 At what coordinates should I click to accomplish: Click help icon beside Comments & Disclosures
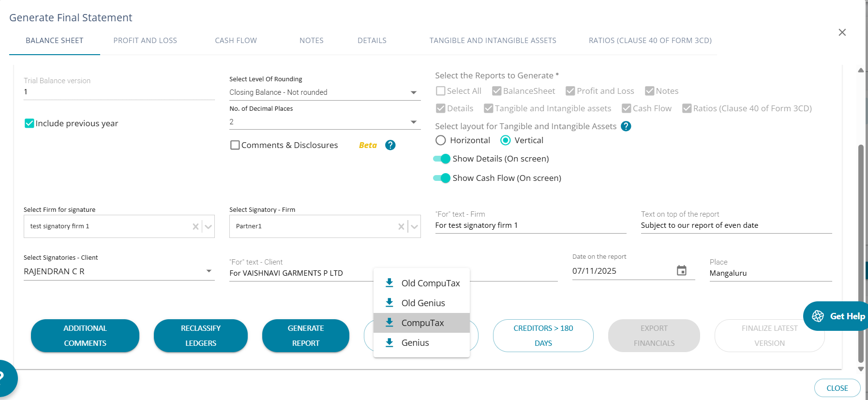point(390,145)
